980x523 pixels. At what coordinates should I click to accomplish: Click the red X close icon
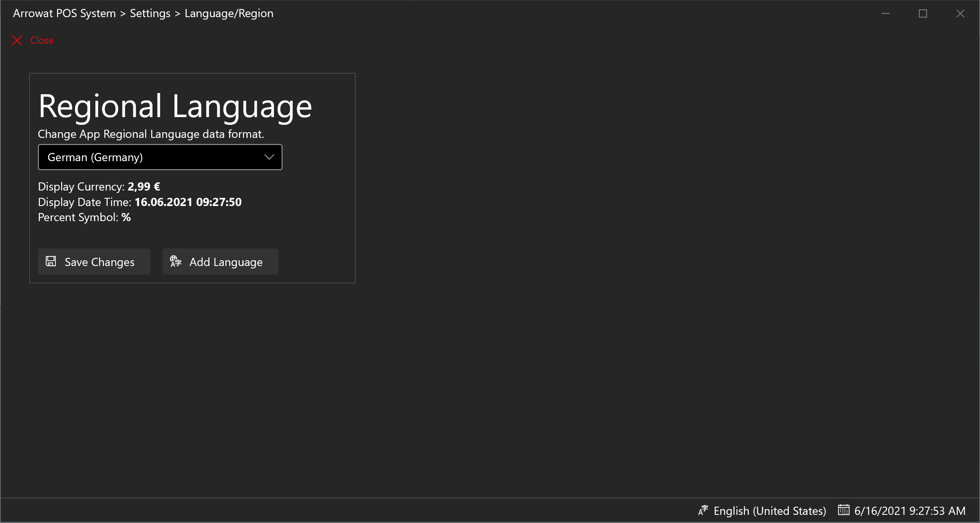[17, 40]
